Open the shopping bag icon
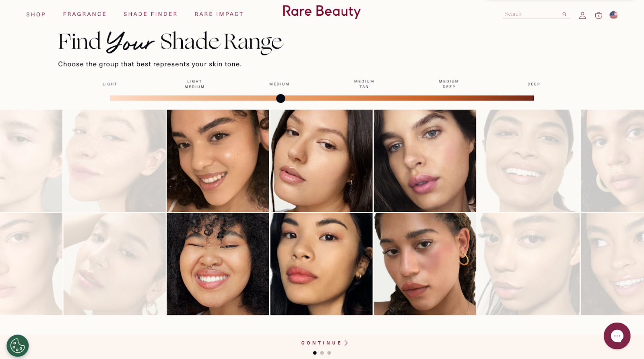 click(x=599, y=15)
